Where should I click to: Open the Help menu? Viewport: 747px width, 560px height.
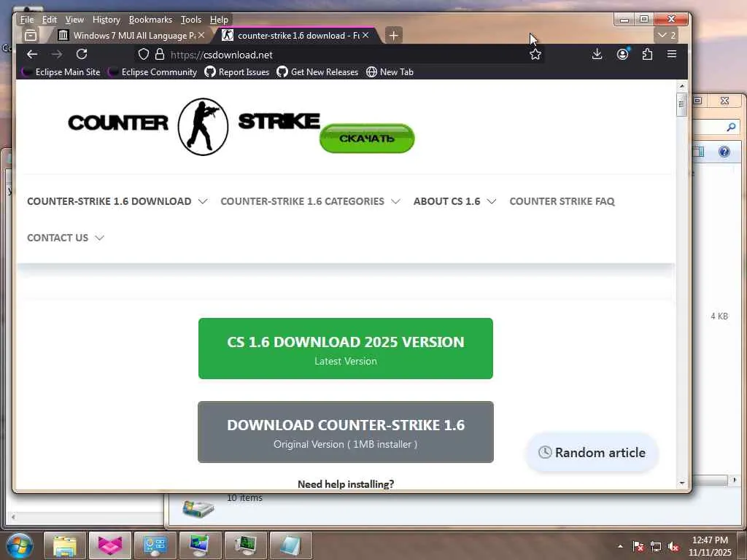coord(219,20)
